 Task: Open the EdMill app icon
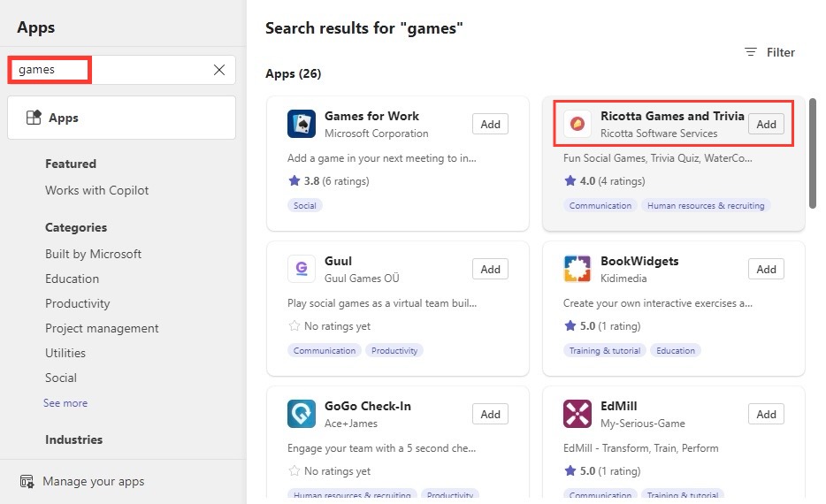(577, 414)
